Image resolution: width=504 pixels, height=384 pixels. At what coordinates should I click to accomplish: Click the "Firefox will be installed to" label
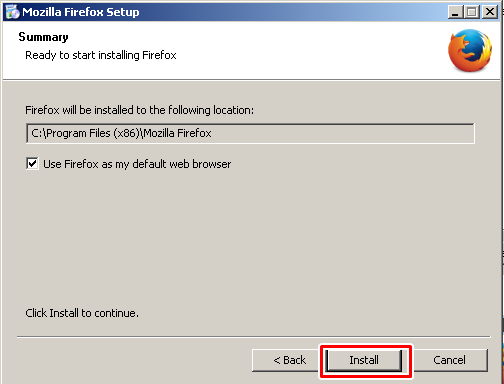pos(139,110)
